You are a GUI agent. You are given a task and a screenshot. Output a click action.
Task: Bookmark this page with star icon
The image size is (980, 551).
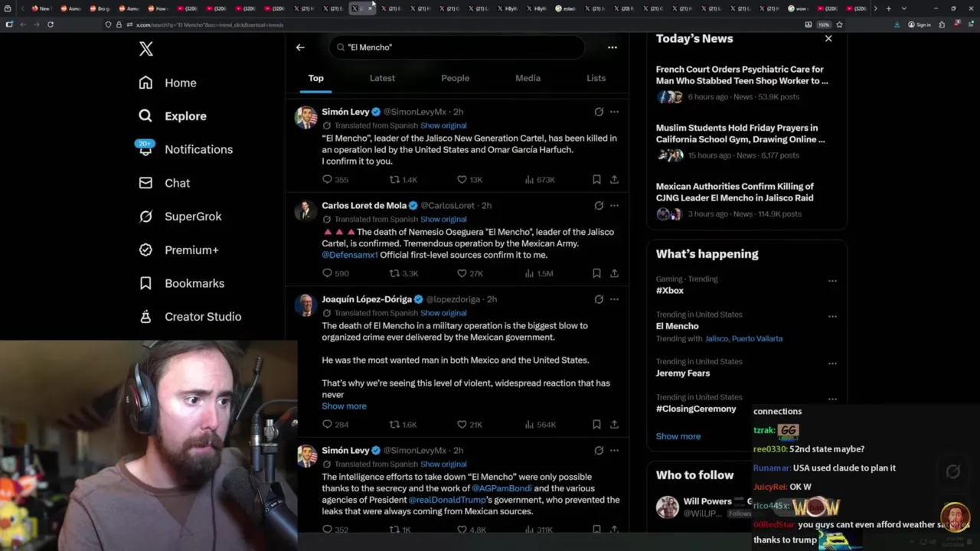pyautogui.click(x=840, y=24)
